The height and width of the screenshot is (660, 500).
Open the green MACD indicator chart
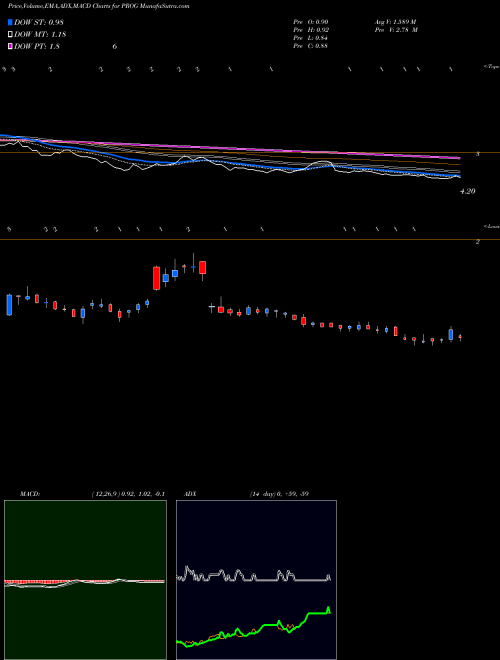click(85, 580)
